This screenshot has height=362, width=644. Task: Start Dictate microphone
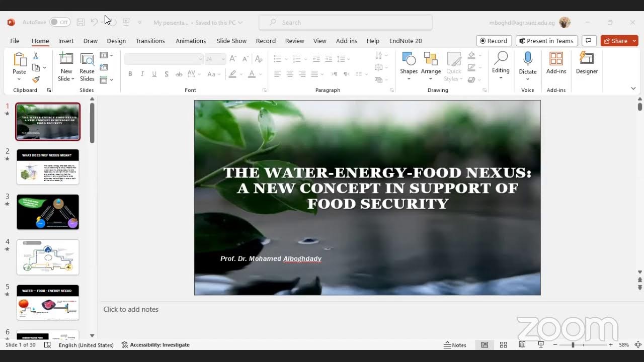click(528, 59)
